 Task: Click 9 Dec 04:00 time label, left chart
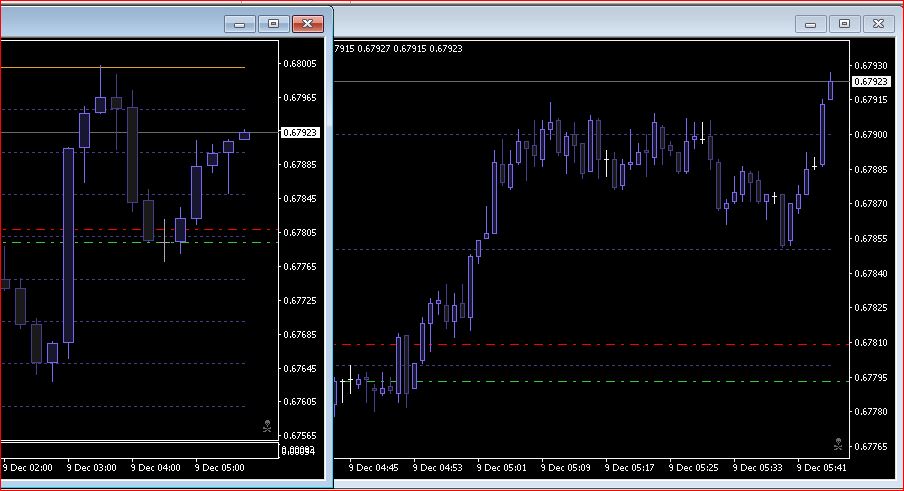pos(156,468)
